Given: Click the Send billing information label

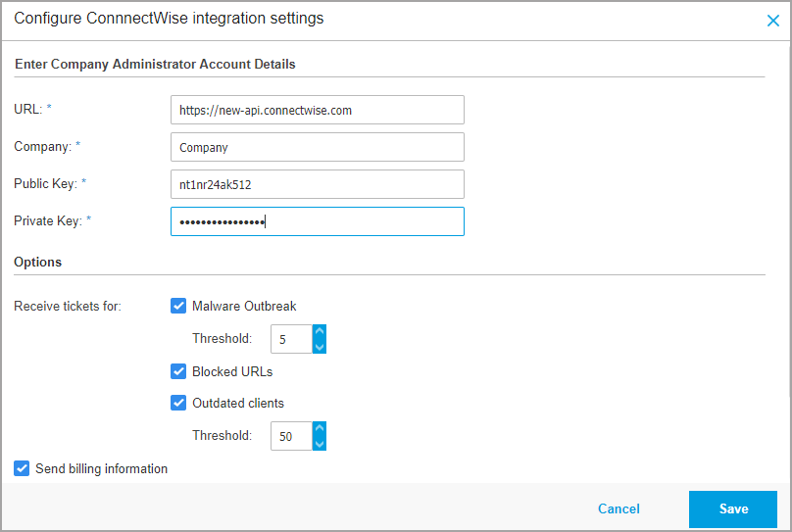Looking at the screenshot, I should 101,468.
